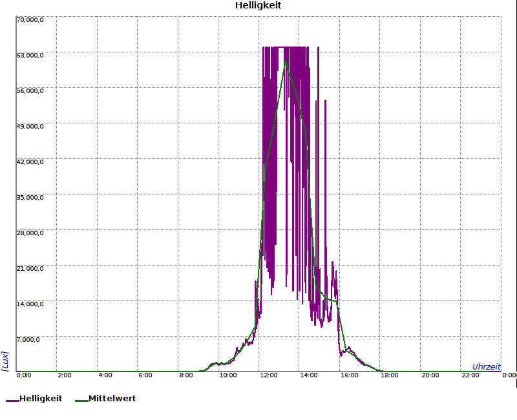Click the 70,000,0 y-axis value

30,20
